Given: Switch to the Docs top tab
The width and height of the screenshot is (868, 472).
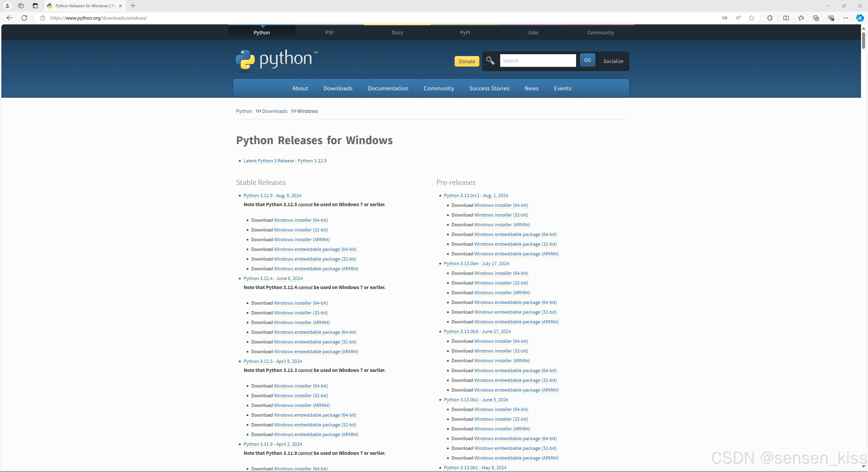Looking at the screenshot, I should point(397,32).
